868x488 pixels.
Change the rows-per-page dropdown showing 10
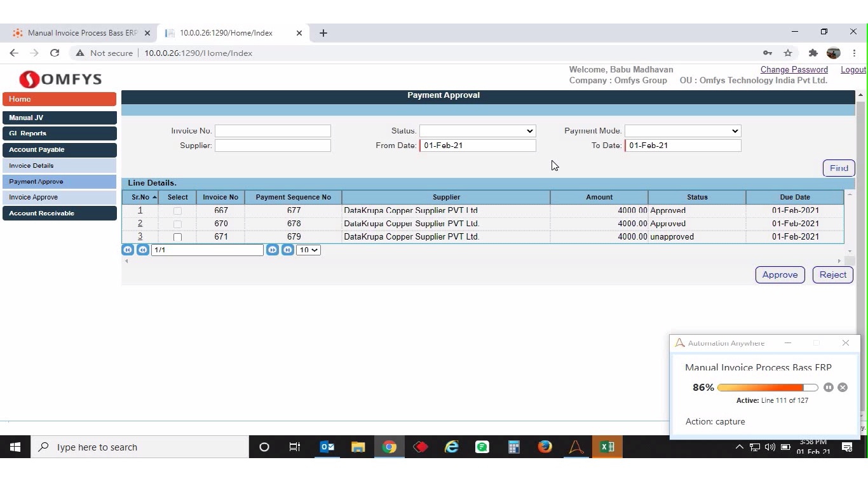pyautogui.click(x=308, y=250)
